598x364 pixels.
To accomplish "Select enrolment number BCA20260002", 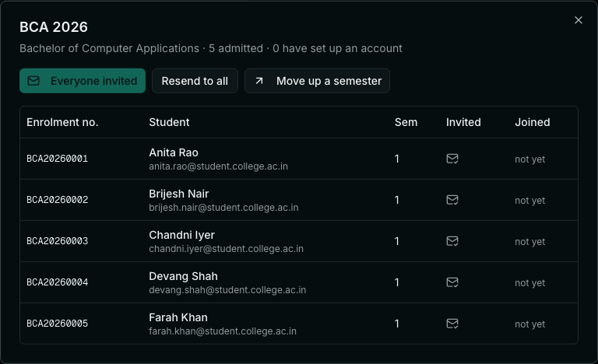I will click(57, 200).
